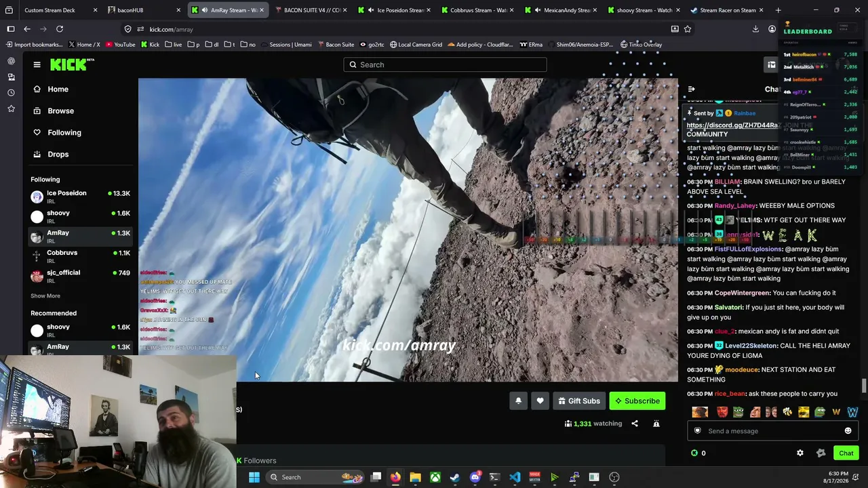Open the Kick sidebar hamburger menu

pos(37,64)
